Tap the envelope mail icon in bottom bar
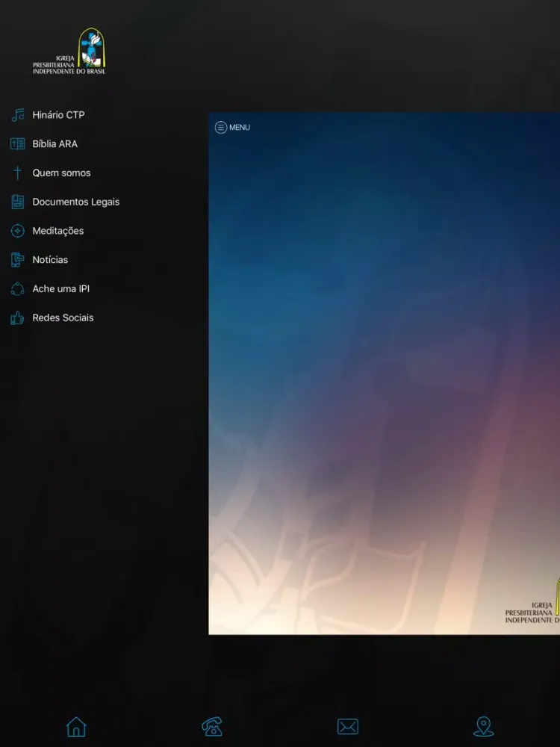This screenshot has height=747, width=560. coord(348,727)
